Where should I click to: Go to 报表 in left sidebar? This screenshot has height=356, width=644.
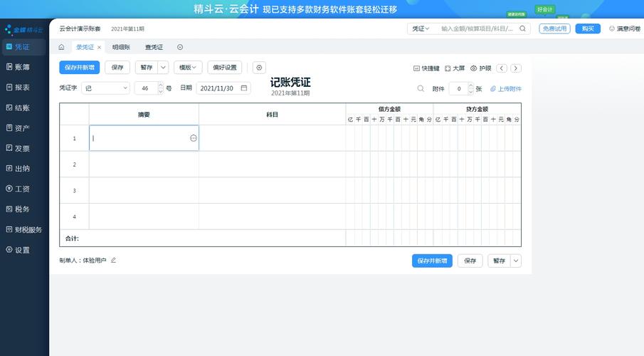pyautogui.click(x=21, y=88)
